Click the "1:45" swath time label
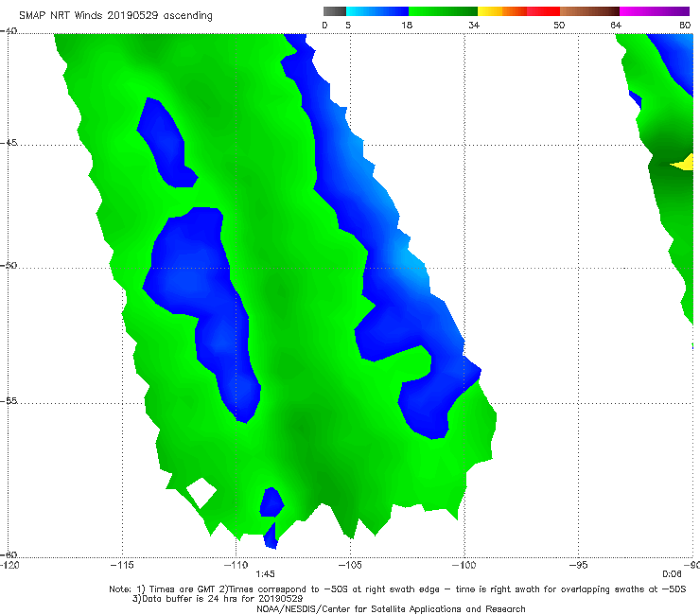Screen dimensions: 700x615 tap(265, 574)
